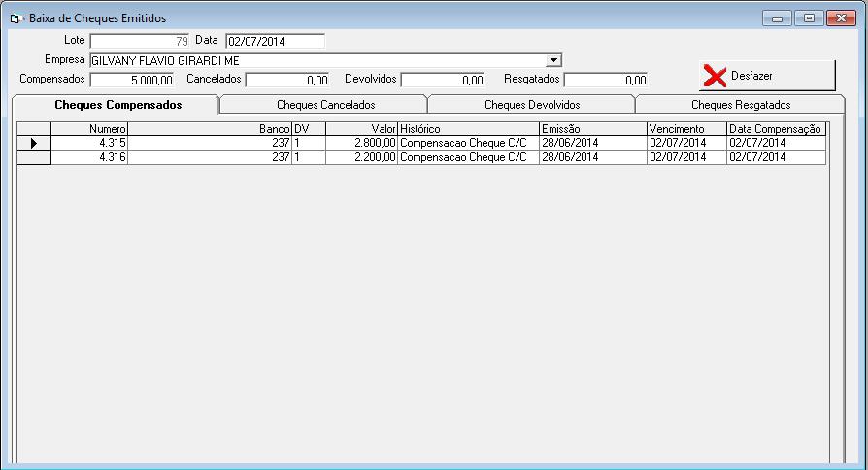Click the Lote number field
This screenshot has height=470, width=868.
coord(139,41)
